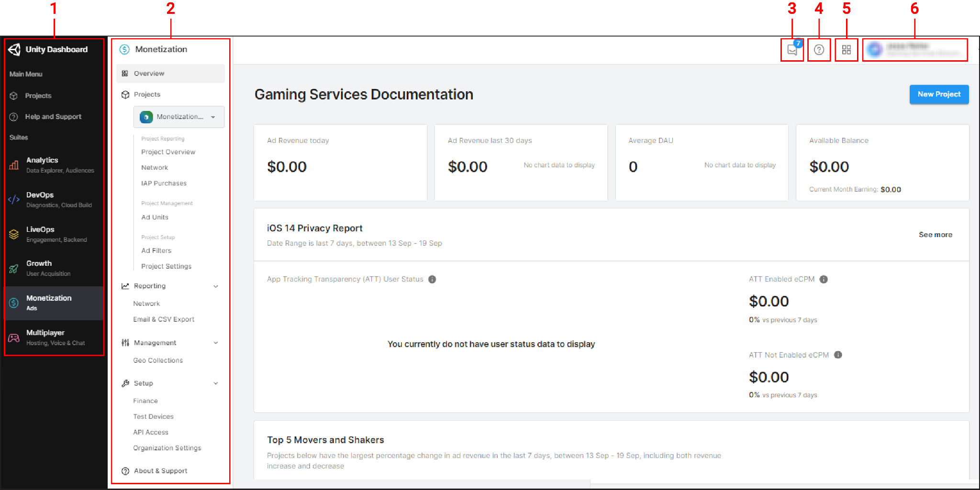
Task: Click the user profile avatar in the top right
Action: click(874, 50)
